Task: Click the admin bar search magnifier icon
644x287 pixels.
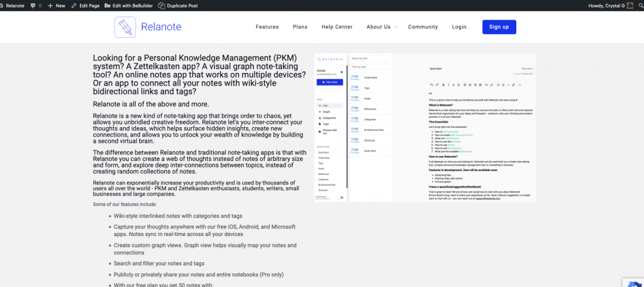Action: click(x=640, y=6)
